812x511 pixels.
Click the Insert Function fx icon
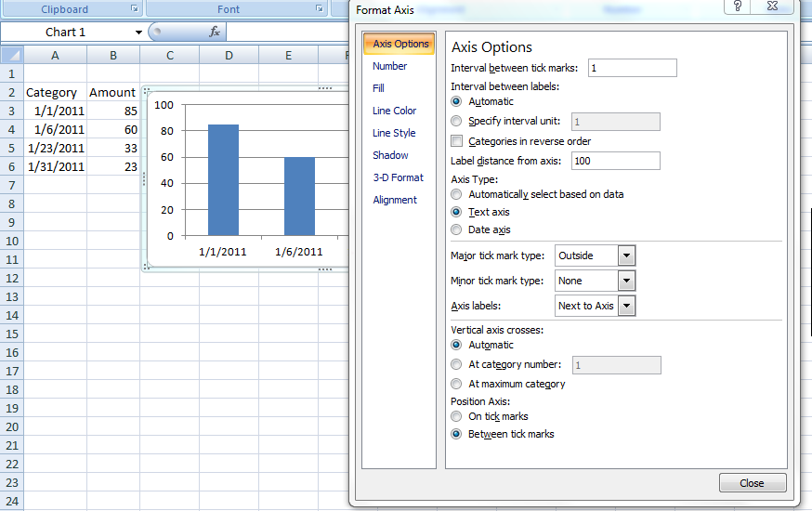point(215,33)
